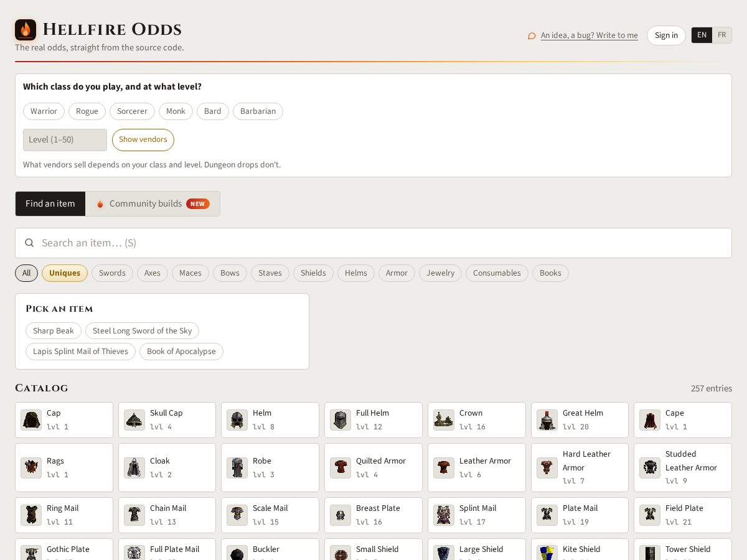
Task: Select the Warrior class
Action: (44, 111)
